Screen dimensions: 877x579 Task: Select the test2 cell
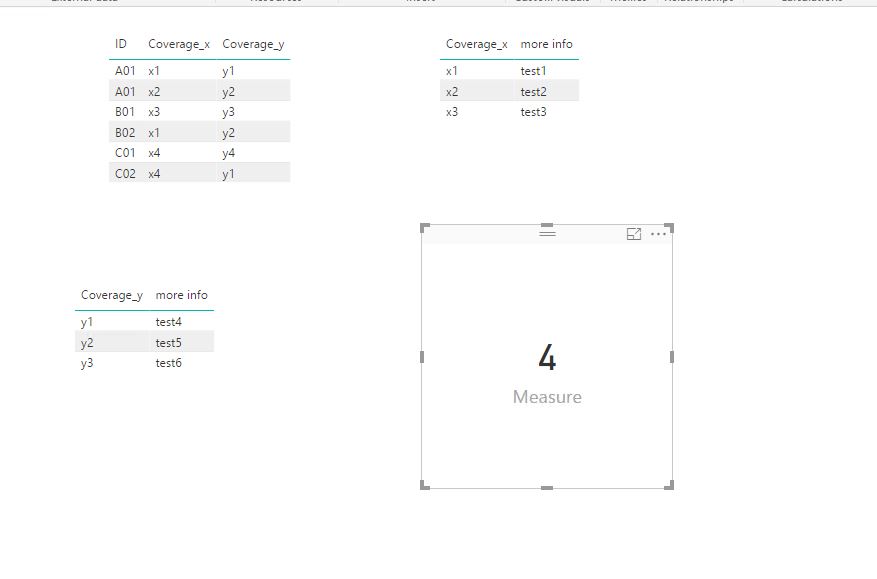click(533, 91)
